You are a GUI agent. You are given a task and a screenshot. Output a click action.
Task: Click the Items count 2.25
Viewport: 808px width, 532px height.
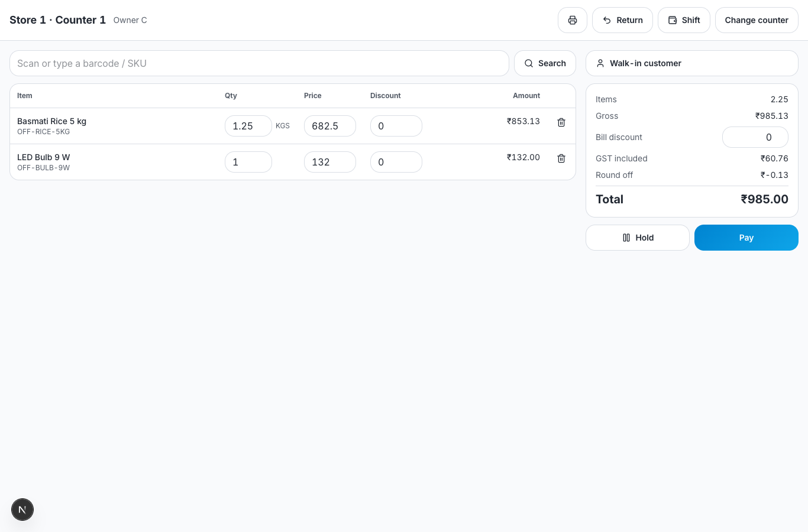pyautogui.click(x=780, y=99)
